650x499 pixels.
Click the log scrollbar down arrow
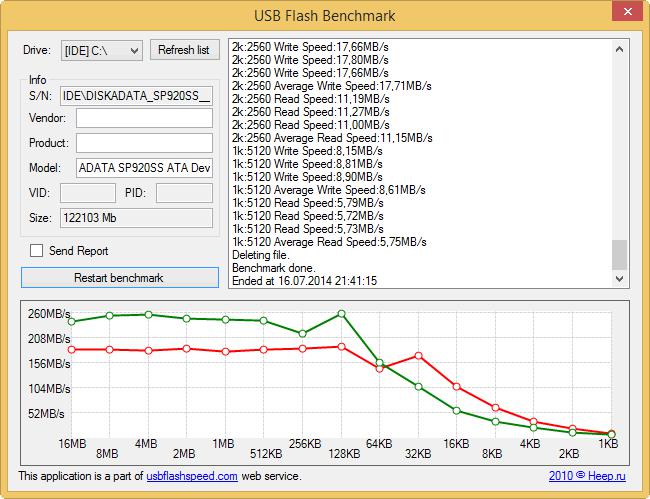click(x=620, y=280)
